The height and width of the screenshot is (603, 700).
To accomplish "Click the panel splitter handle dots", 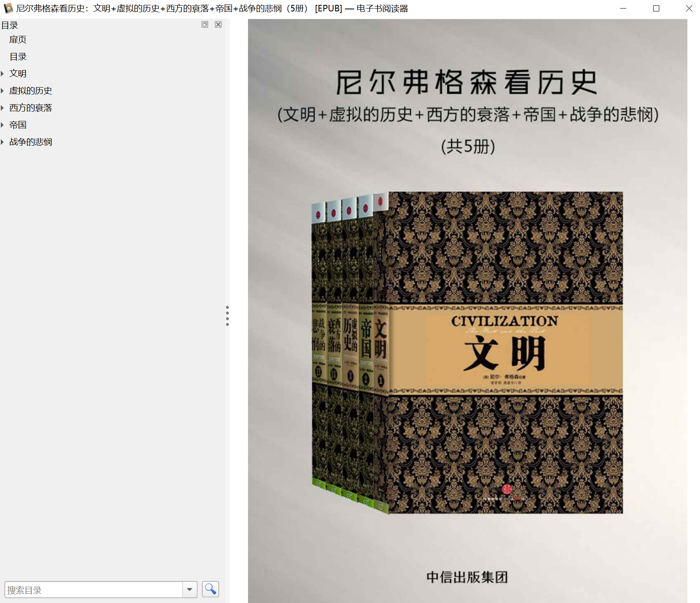I will click(x=227, y=316).
